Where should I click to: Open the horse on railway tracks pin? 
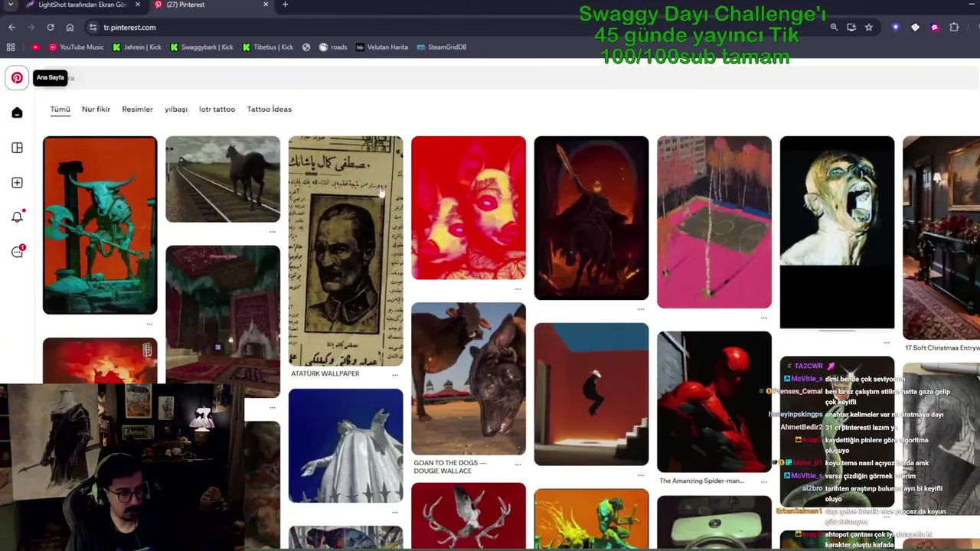[223, 179]
